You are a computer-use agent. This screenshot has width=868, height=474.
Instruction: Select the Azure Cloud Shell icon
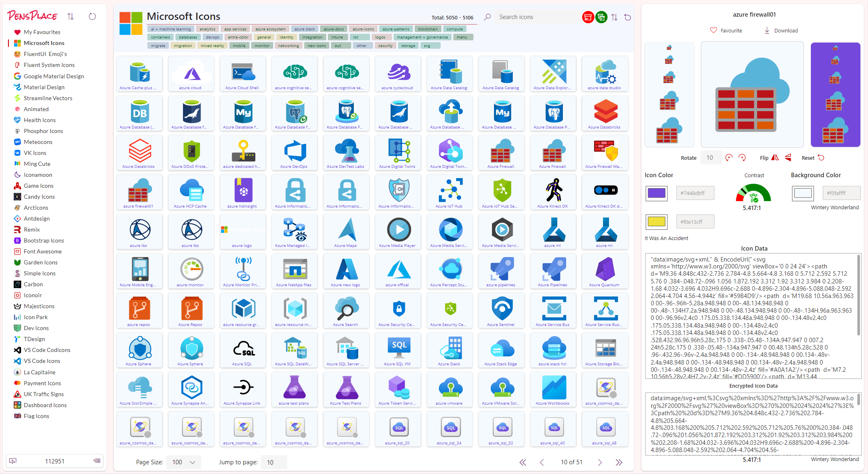click(x=243, y=74)
